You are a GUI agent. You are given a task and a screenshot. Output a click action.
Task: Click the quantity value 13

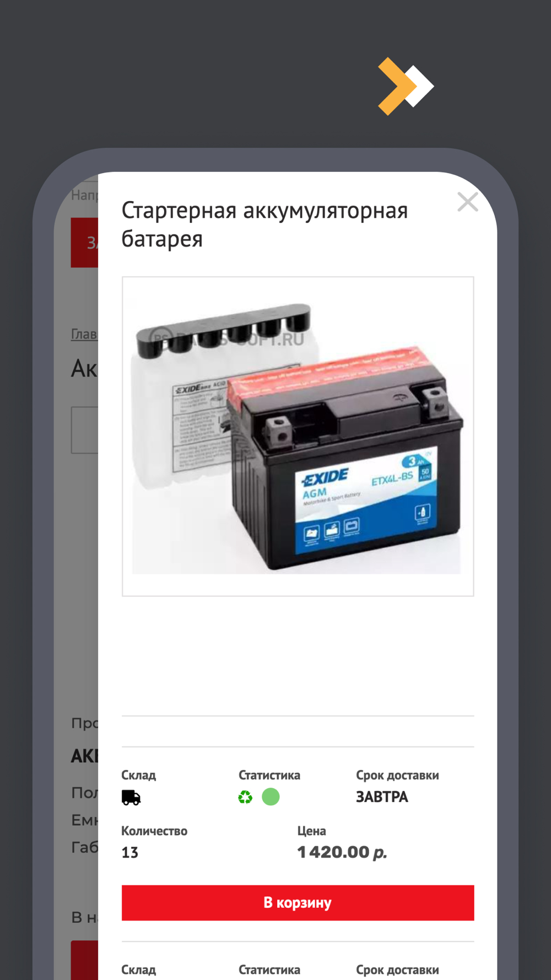[x=130, y=853]
